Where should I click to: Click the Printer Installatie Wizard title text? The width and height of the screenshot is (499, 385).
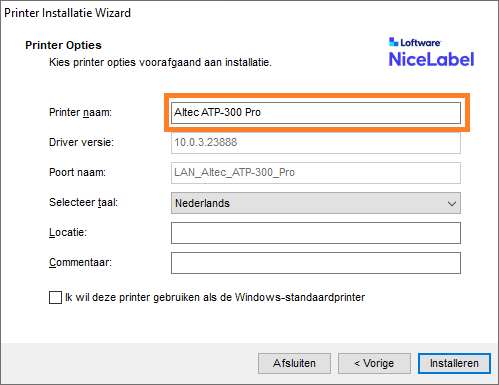[x=67, y=13]
